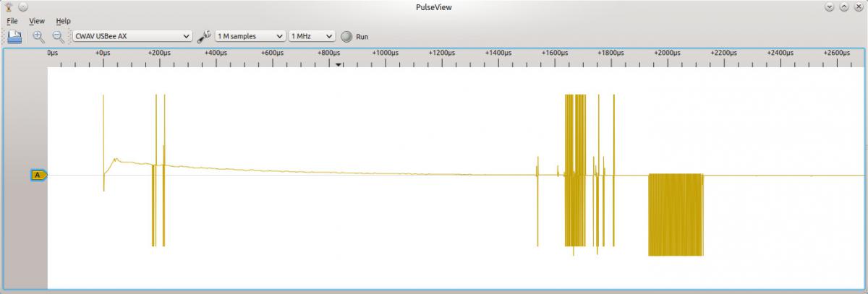Image resolution: width=868 pixels, height=294 pixels.
Task: Zoom in with the magnifier plus icon
Action: point(39,36)
